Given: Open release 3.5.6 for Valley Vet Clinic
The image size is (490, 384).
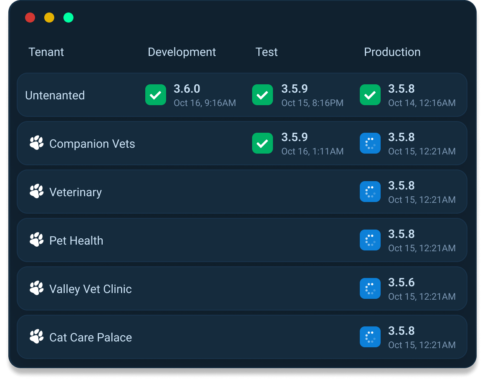Looking at the screenshot, I should coord(401,283).
